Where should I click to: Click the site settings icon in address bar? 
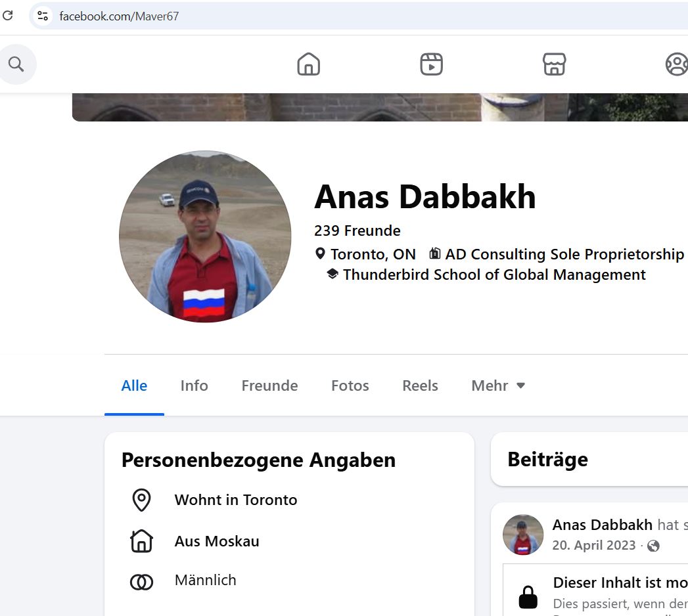coord(43,16)
